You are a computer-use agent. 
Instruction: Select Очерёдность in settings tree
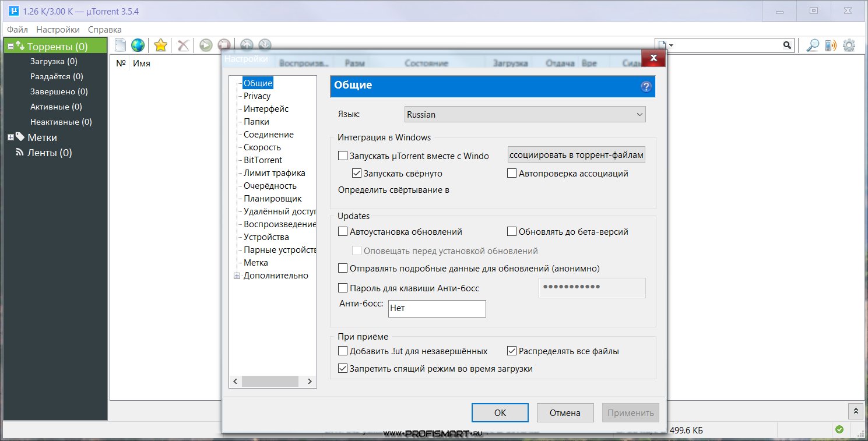tap(270, 185)
